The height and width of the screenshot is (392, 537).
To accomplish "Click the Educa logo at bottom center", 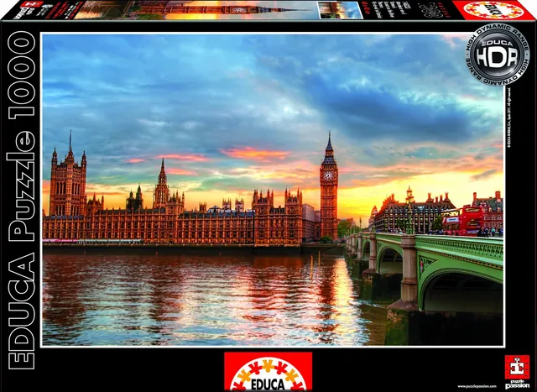I will (x=268, y=372).
